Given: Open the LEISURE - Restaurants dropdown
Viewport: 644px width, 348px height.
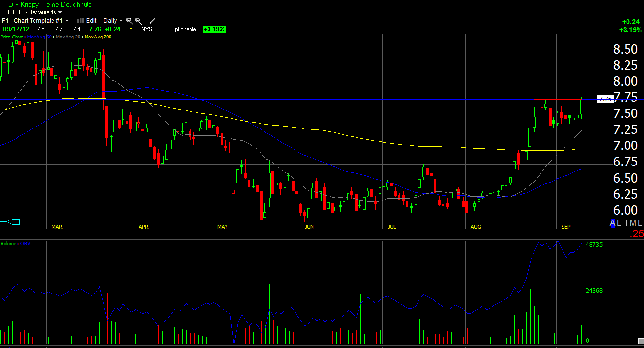Looking at the screenshot, I should point(32,12).
